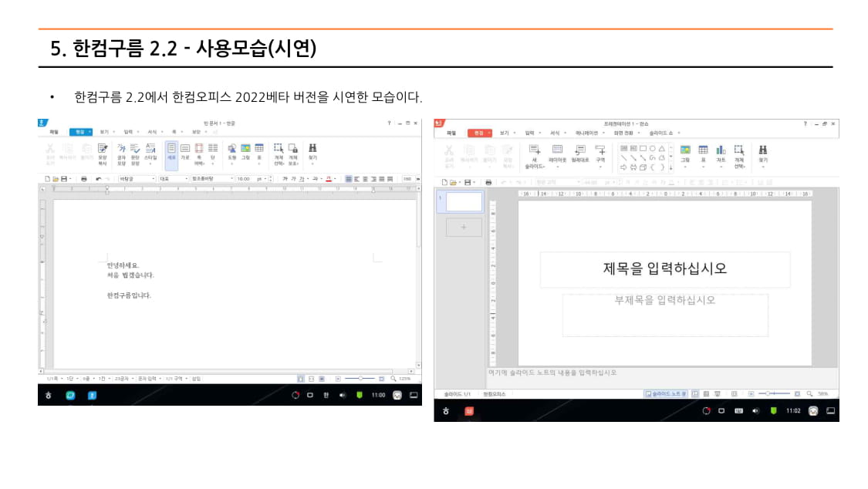Insert 차트 chart in presentation ribbon
Viewport: 868px width, 489px height.
(721, 156)
